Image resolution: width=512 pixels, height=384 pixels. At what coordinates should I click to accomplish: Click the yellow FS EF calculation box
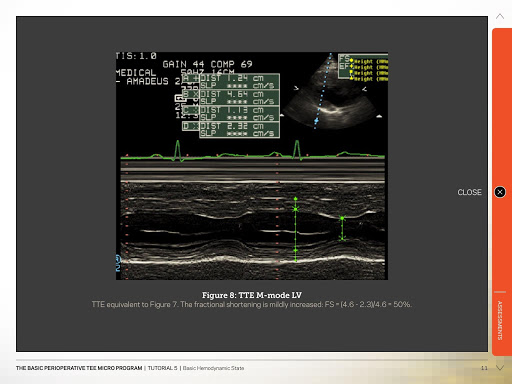pyautogui.click(x=363, y=67)
